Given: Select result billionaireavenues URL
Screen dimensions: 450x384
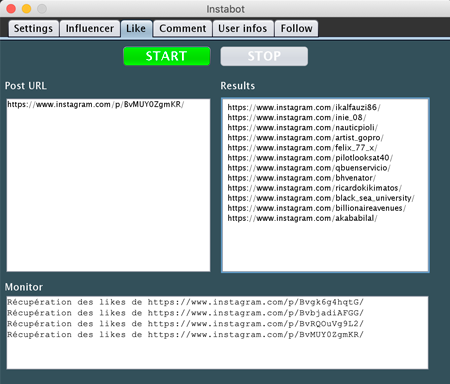Looking at the screenshot, I should tap(317, 208).
